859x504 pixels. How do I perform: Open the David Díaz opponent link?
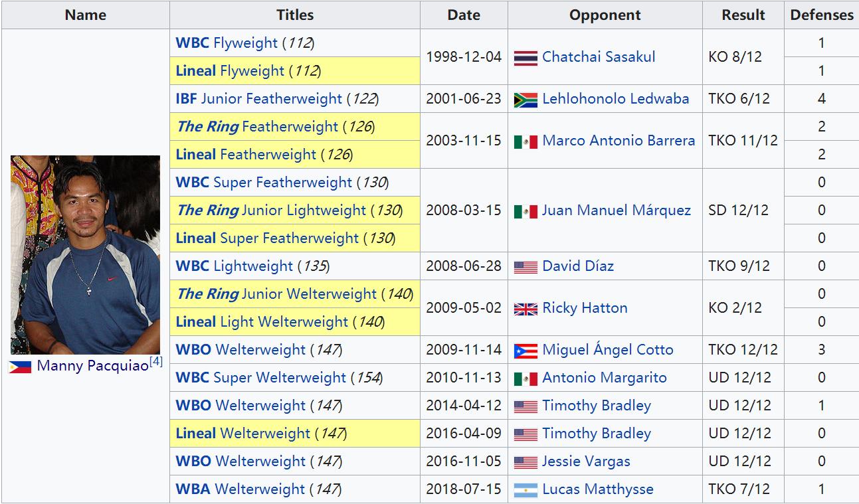578,266
